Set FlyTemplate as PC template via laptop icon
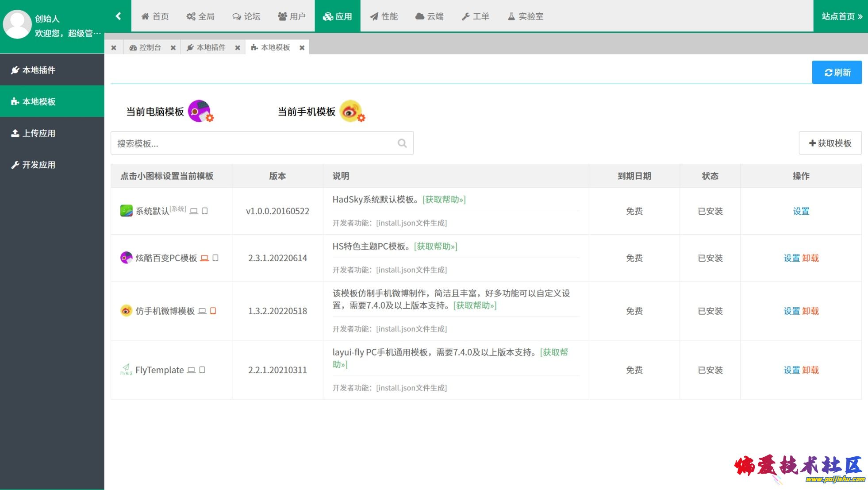Image resolution: width=868 pixels, height=490 pixels. [x=191, y=370]
